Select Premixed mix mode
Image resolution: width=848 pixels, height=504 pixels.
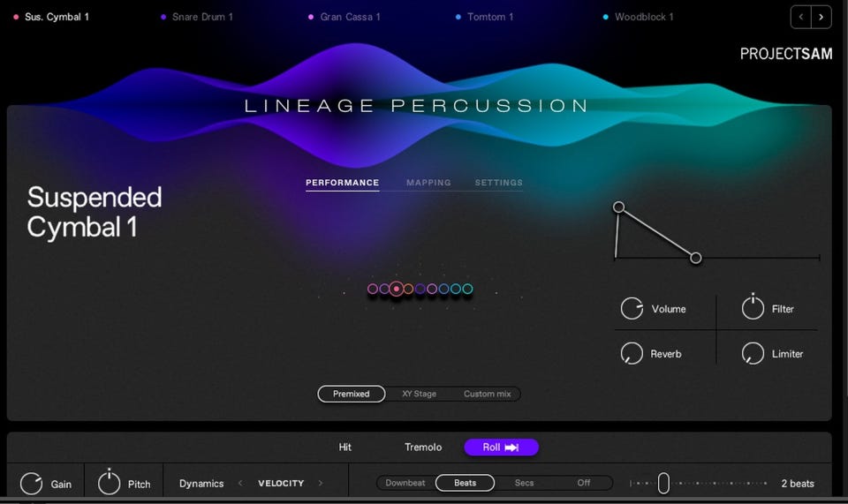tap(351, 394)
